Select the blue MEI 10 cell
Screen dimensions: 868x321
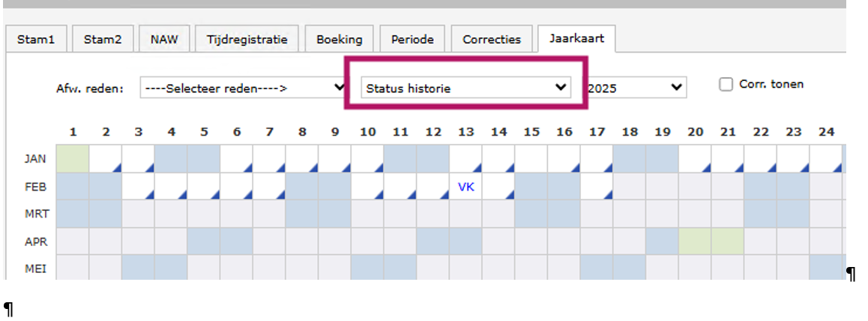pos(367,267)
